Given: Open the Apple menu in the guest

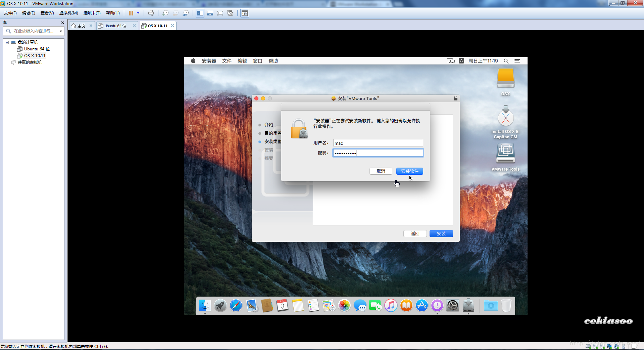Looking at the screenshot, I should (193, 61).
